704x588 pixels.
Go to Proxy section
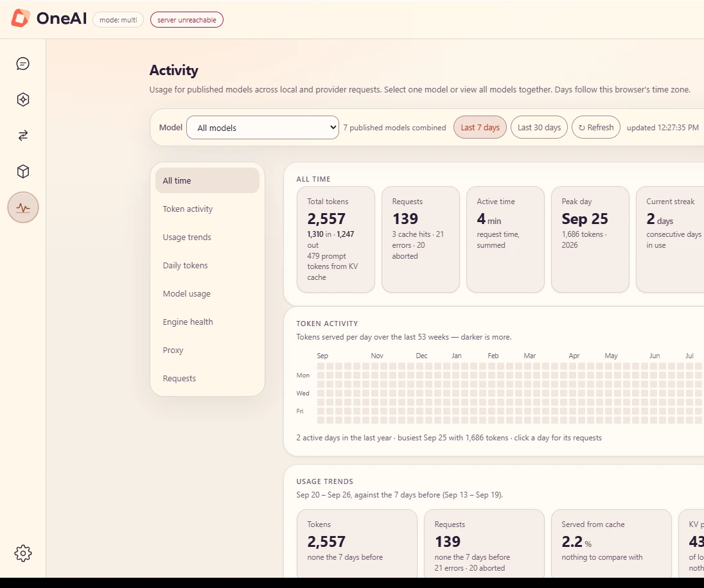click(x=207, y=350)
